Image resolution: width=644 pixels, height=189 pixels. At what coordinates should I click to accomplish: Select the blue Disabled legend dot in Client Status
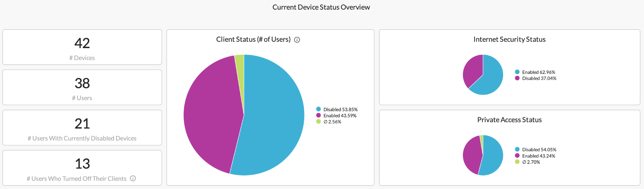click(319, 109)
